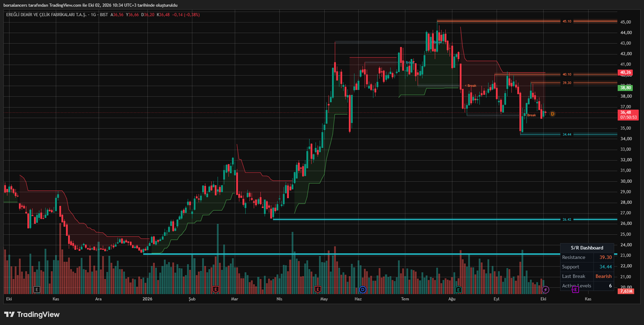Open the red earnings E marker near Şub-Mar
The width and height of the screenshot is (644, 325).
click(x=215, y=289)
